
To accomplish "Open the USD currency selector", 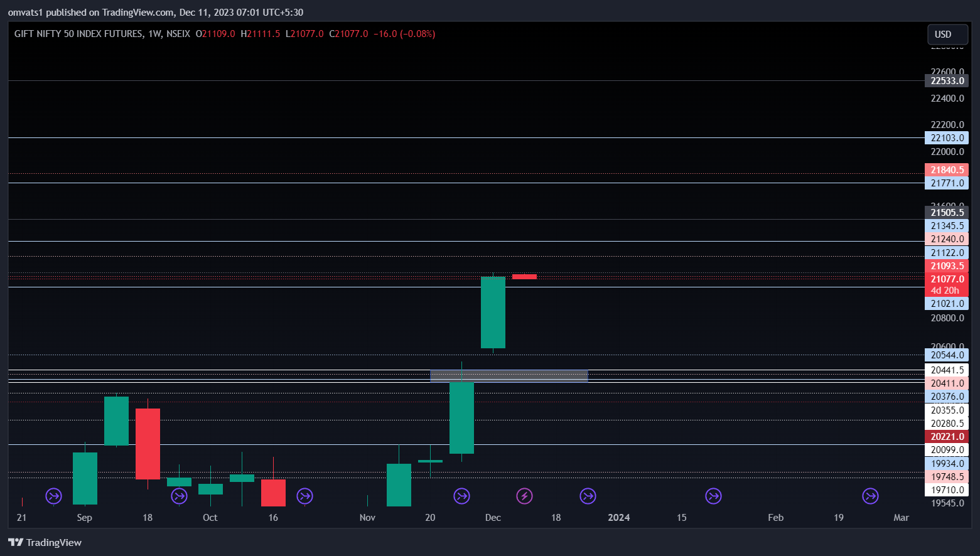I will click(x=947, y=35).
